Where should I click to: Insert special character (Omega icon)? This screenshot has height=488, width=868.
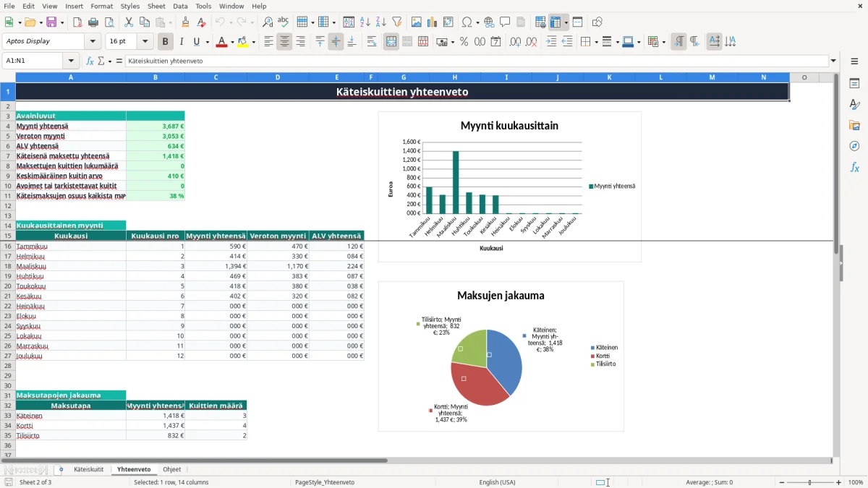467,22
